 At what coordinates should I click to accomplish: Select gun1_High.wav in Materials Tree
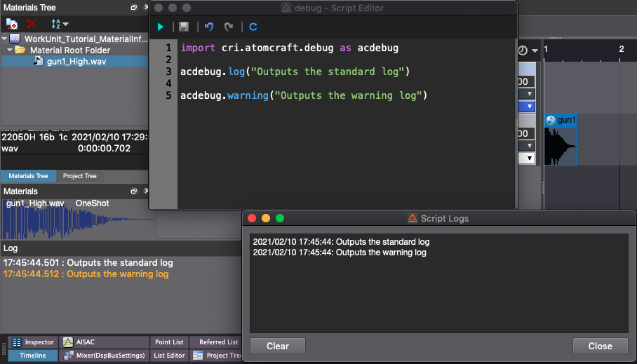(75, 61)
